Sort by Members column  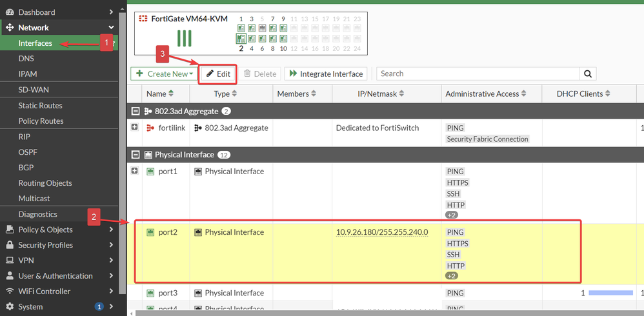(297, 94)
